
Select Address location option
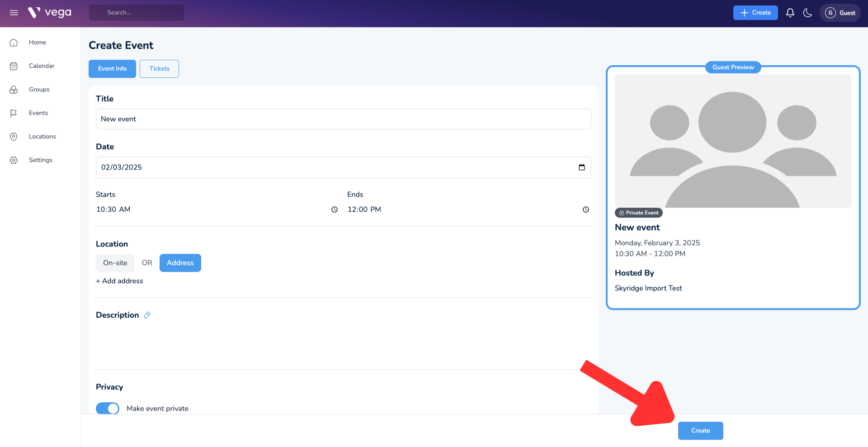[x=180, y=263]
